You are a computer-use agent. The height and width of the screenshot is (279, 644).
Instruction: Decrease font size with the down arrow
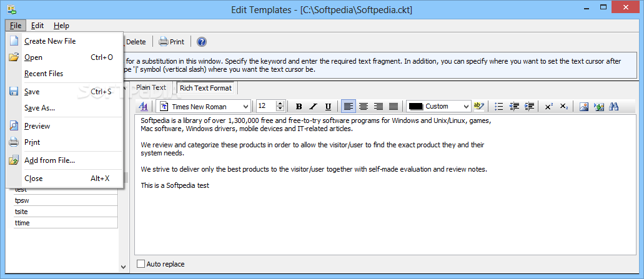tap(280, 109)
